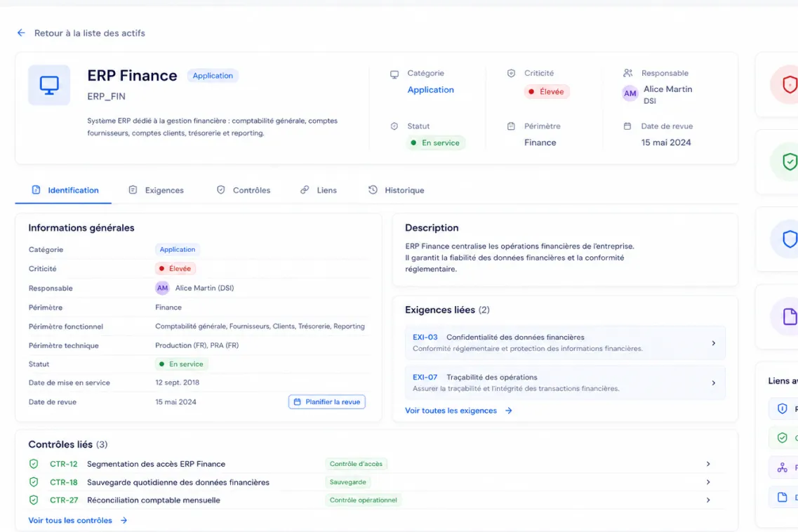Click the CTR-27 identifier
The image size is (798, 532).
click(64, 500)
